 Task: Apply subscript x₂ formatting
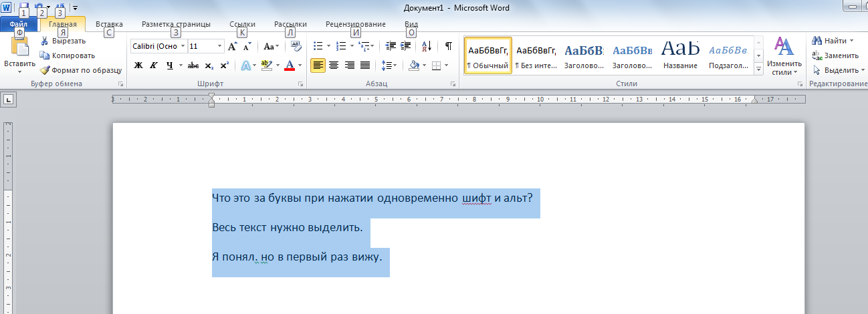[209, 65]
